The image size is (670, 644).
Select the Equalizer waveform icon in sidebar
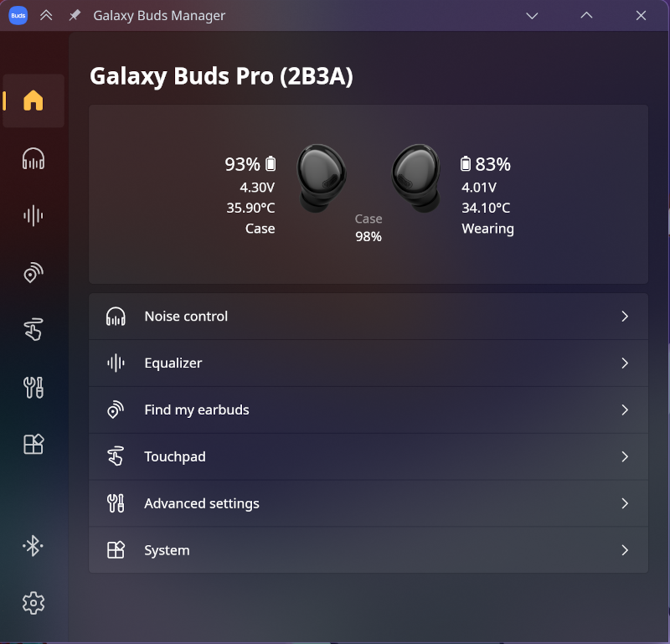click(33, 216)
